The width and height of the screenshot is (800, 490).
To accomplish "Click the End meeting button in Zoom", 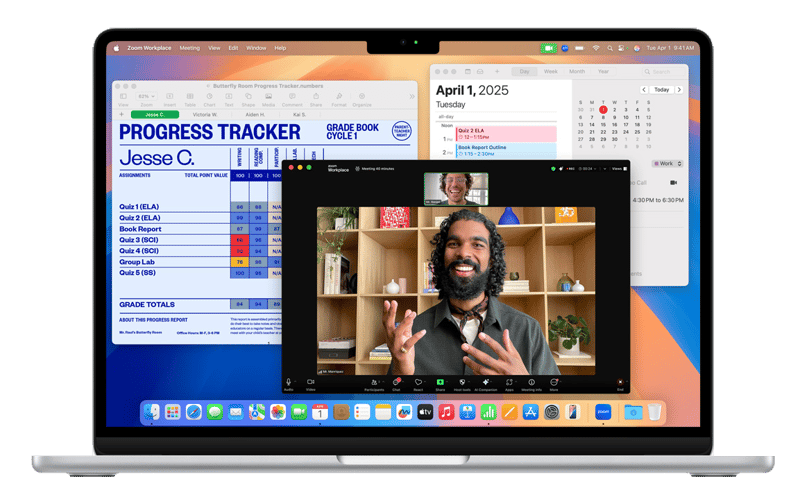I will (620, 384).
